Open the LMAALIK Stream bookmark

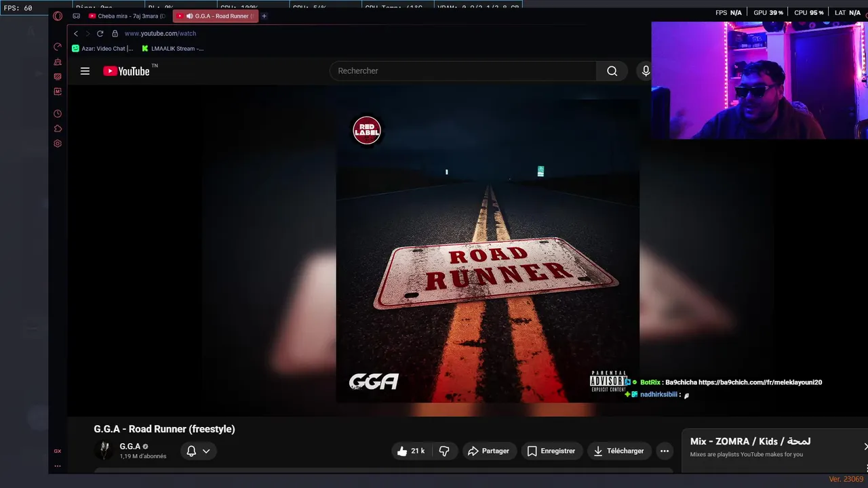click(x=173, y=49)
